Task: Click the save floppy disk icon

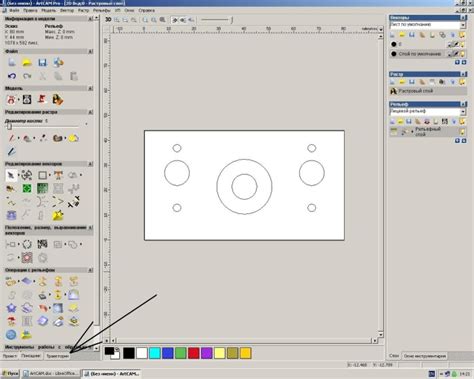Action: click(42, 62)
